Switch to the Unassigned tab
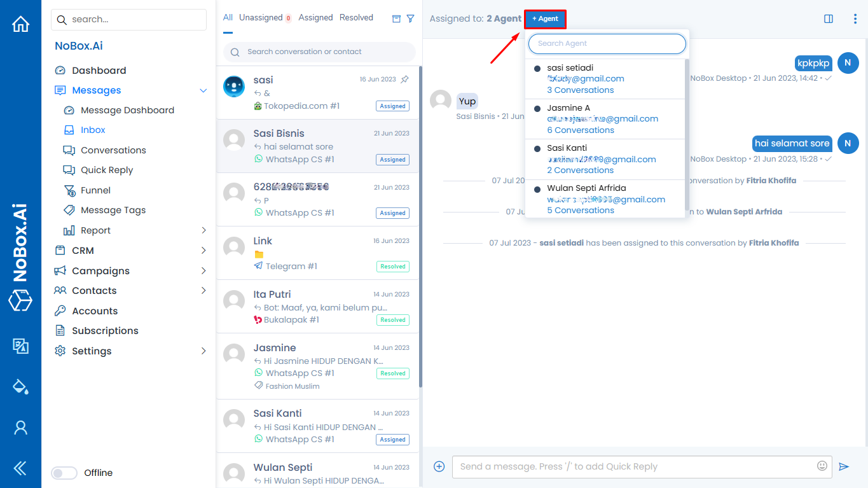Image resolution: width=868 pixels, height=488 pixels. [x=261, y=18]
